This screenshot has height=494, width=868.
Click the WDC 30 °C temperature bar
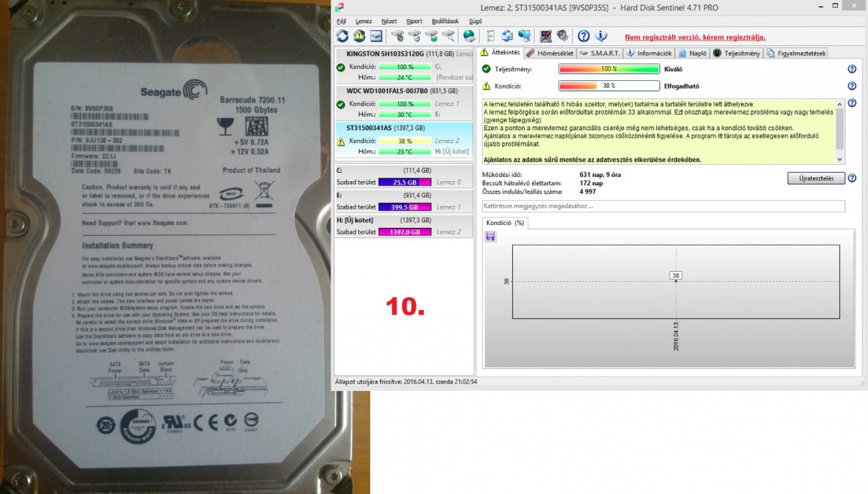(x=405, y=115)
